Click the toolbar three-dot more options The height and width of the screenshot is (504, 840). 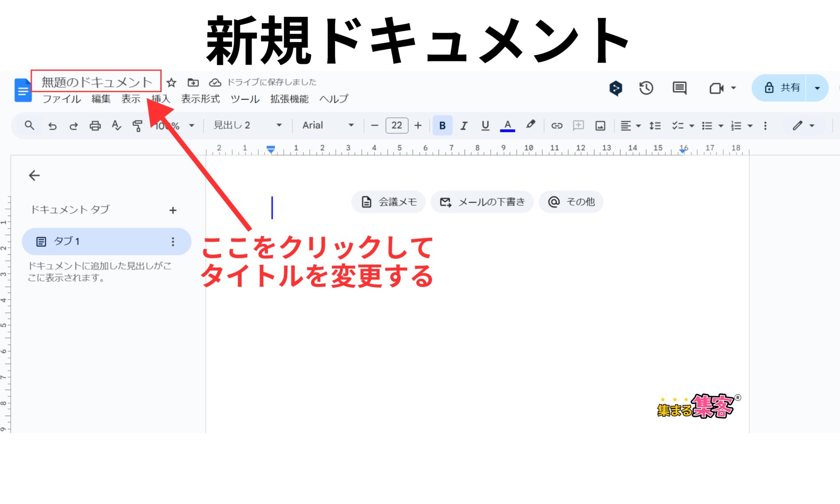click(765, 125)
